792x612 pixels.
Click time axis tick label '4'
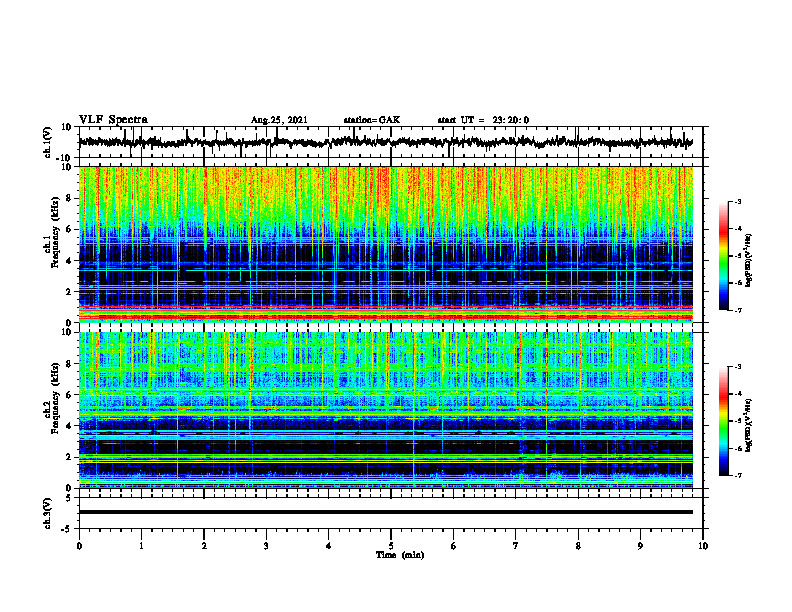(329, 546)
